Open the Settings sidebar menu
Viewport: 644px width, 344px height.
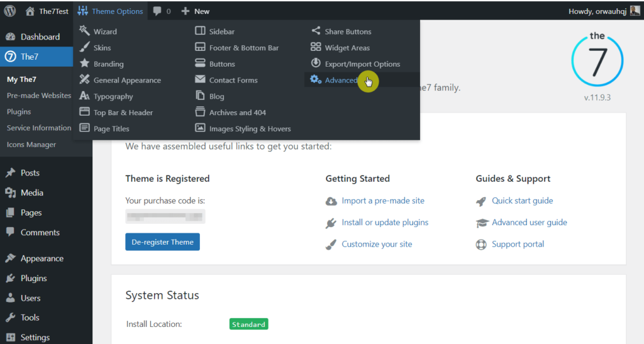pos(35,338)
